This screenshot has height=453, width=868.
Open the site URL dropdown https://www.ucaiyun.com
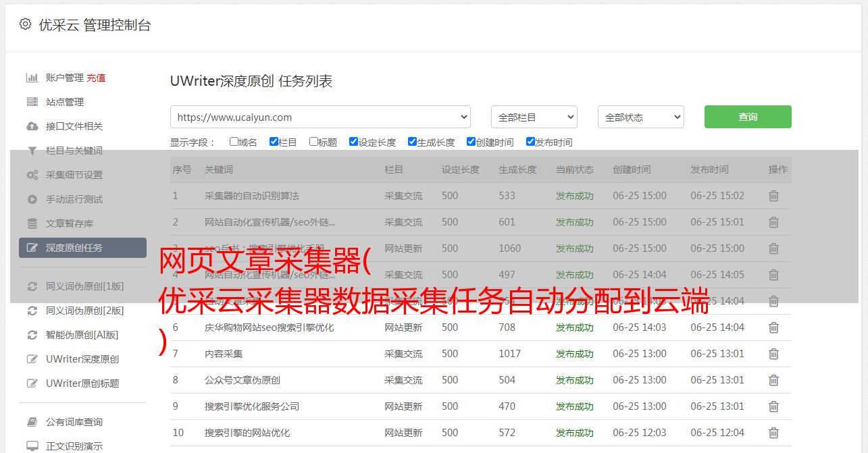click(x=320, y=117)
